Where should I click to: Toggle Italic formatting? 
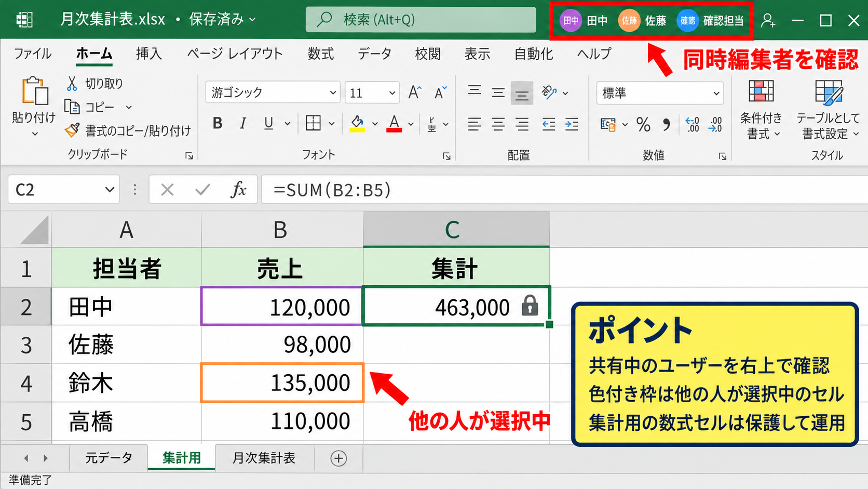pyautogui.click(x=243, y=123)
